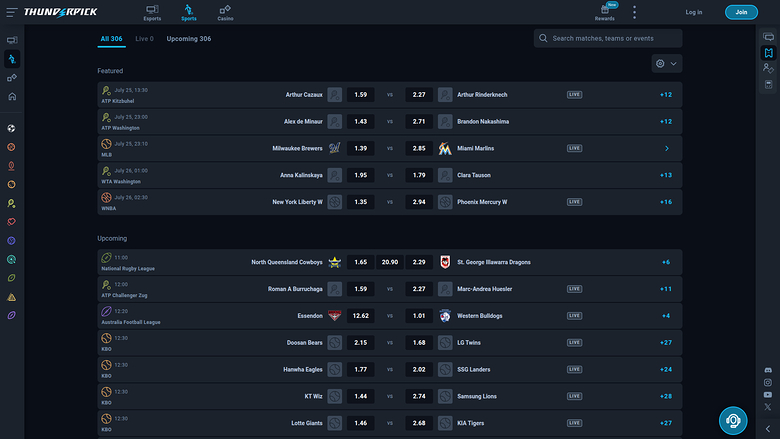
Task: Click the search matches input field
Action: 608,38
